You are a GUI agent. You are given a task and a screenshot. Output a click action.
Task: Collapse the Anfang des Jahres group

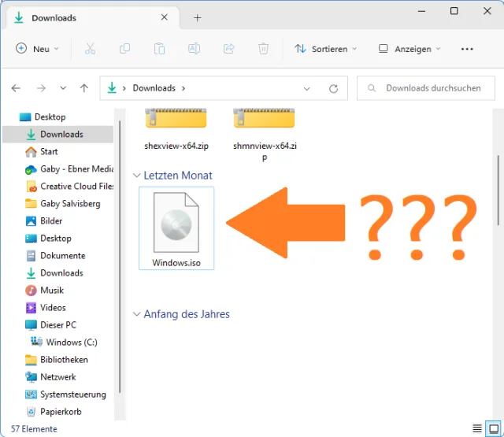137,314
